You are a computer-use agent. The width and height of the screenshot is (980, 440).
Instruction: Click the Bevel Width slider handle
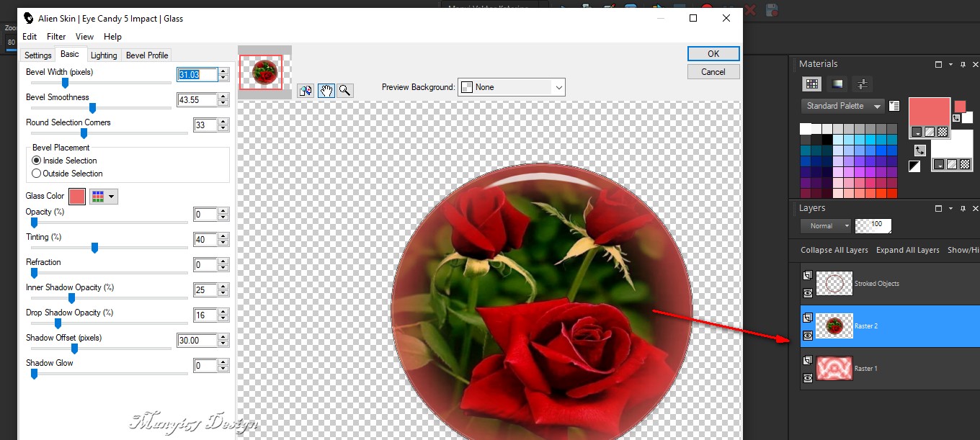(x=65, y=83)
